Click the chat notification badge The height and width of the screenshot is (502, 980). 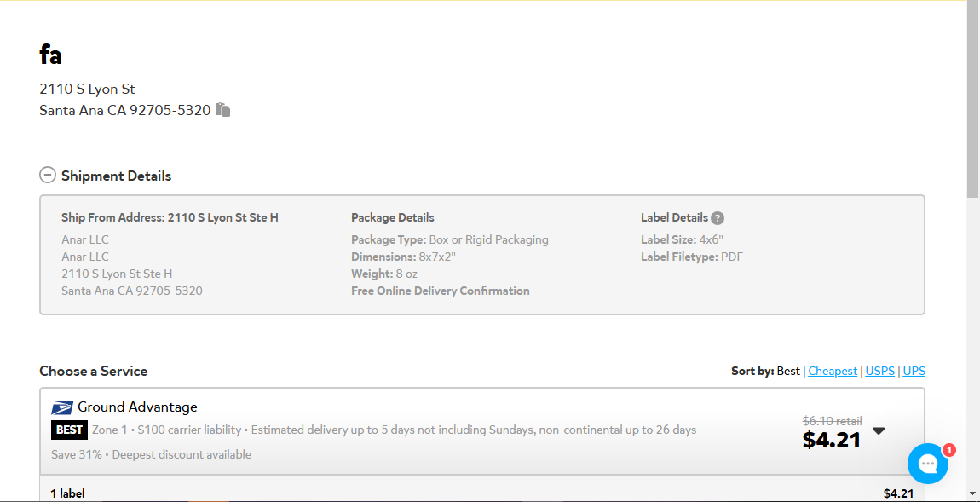[x=948, y=449]
